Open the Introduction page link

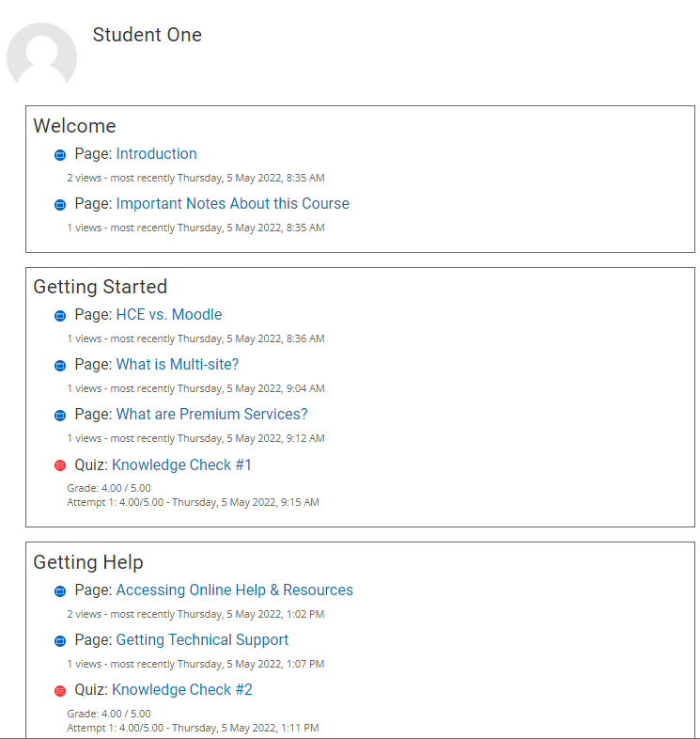156,154
